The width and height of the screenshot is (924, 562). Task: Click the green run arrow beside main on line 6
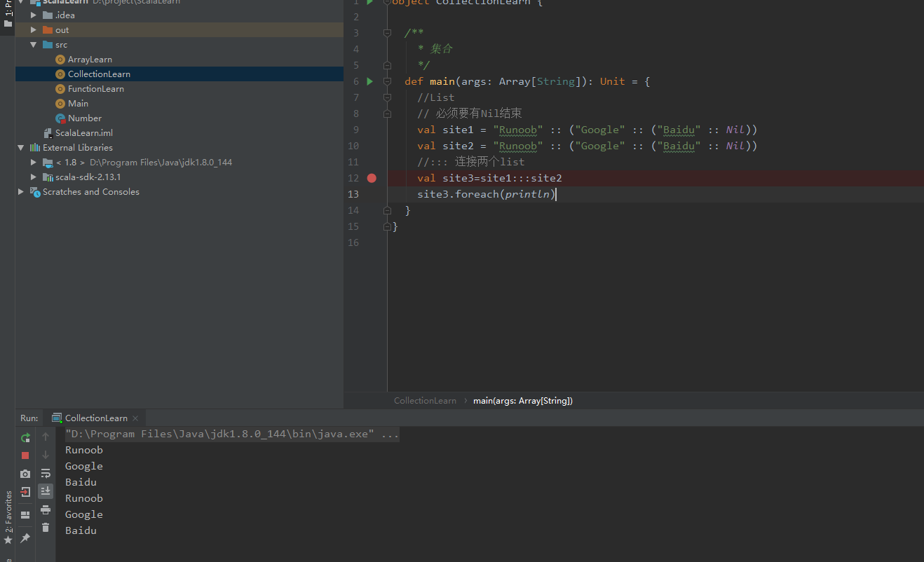pyautogui.click(x=370, y=81)
